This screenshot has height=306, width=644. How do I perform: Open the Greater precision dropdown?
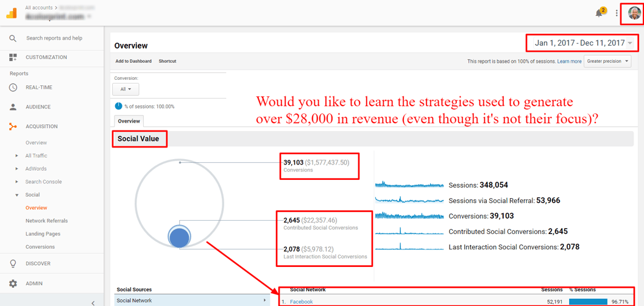607,61
